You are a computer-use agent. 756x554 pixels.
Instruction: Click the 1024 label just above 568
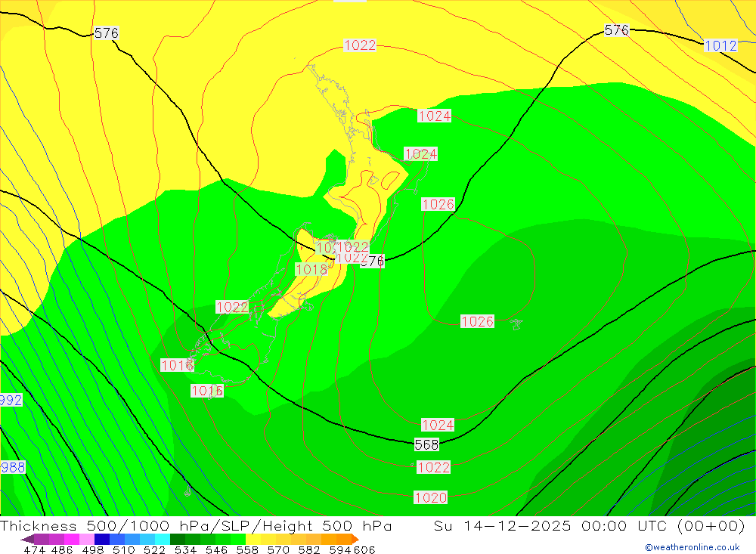pyautogui.click(x=438, y=425)
